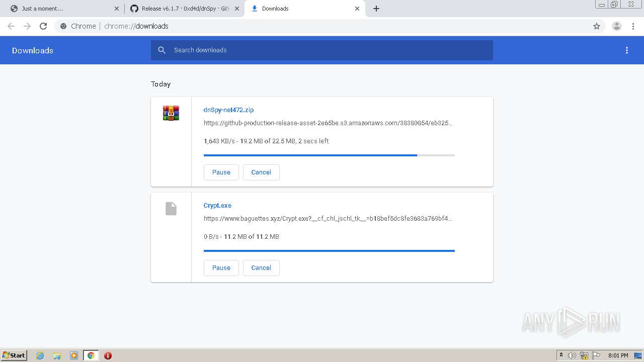Open the Downloads page more actions menu

[x=627, y=50]
